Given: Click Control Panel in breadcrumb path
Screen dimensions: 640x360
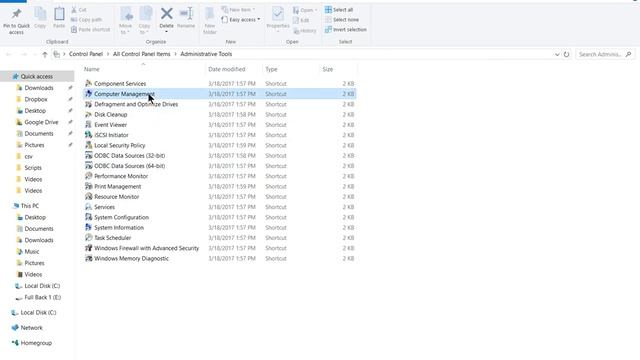Looking at the screenshot, I should tap(86, 54).
